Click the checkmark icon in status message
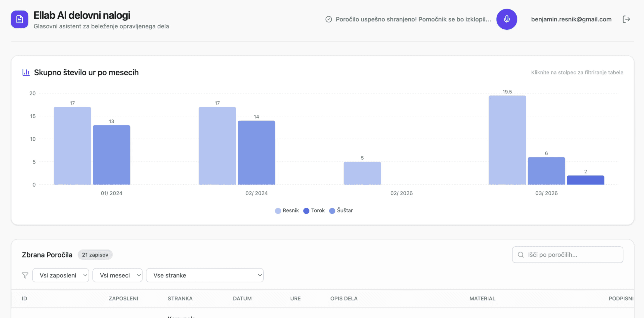 coord(329,19)
